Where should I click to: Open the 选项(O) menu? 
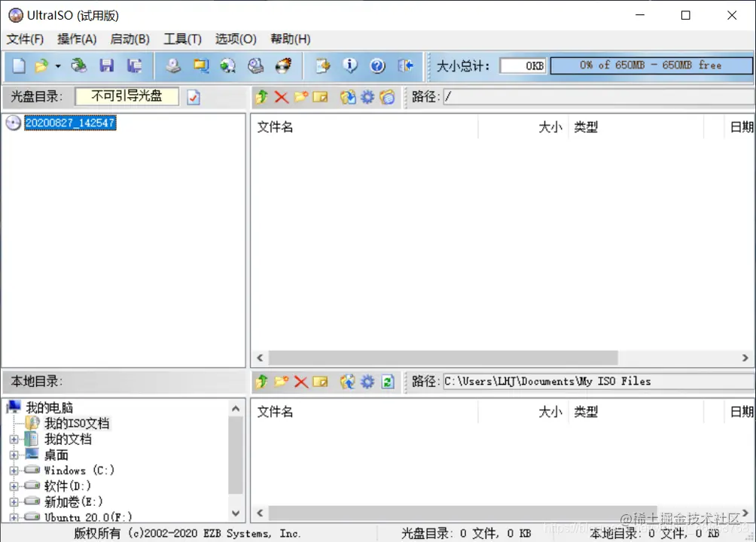(235, 38)
